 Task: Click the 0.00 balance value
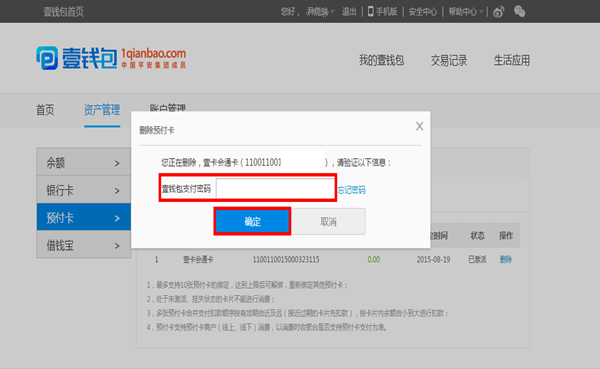pos(373,260)
